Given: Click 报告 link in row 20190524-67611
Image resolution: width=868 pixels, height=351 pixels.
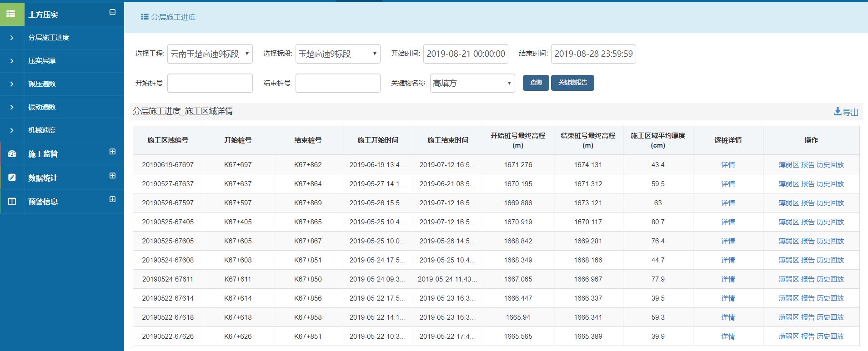Looking at the screenshot, I should (x=808, y=279).
